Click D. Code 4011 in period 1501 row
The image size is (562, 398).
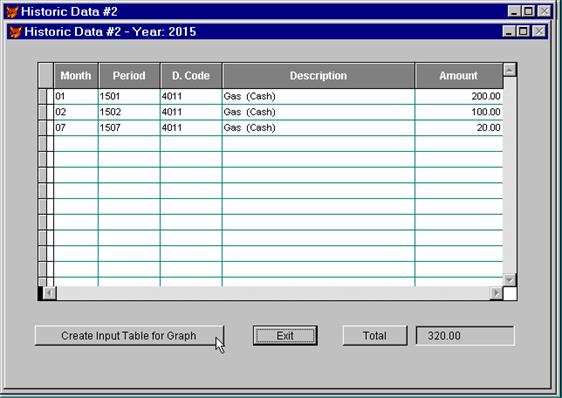click(191, 96)
